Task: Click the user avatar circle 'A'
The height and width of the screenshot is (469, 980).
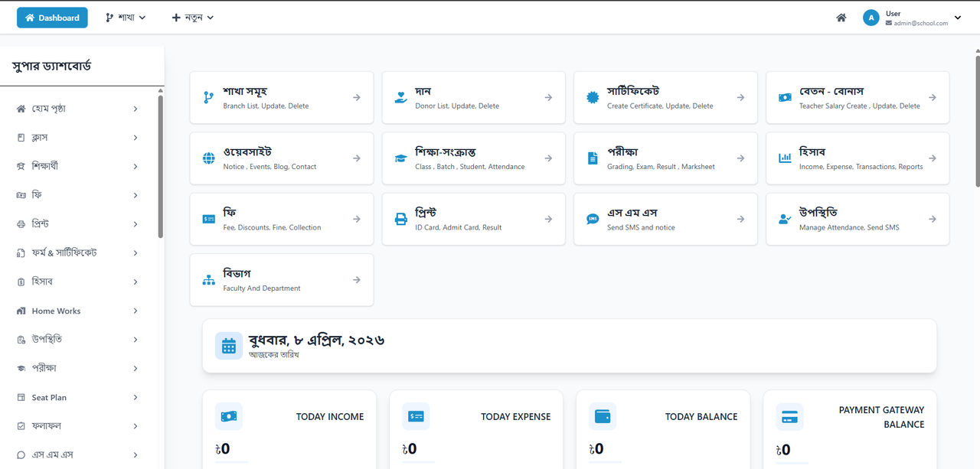Action: click(x=871, y=18)
